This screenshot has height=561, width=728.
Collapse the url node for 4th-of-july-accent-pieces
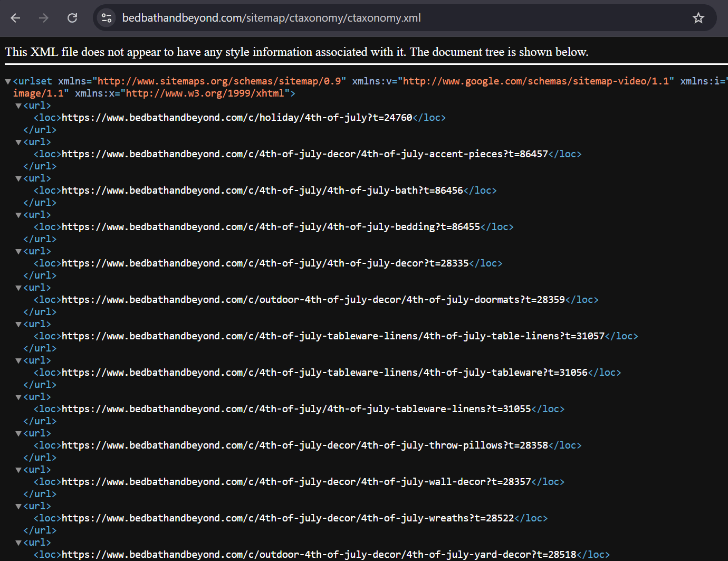pyautogui.click(x=18, y=142)
